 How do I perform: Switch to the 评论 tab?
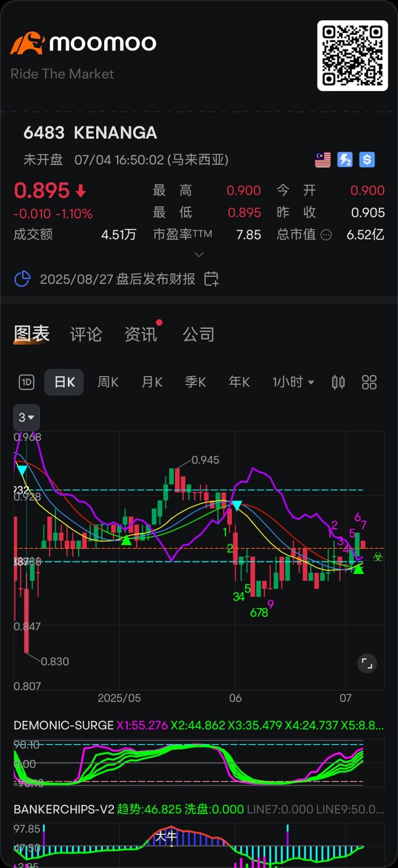(86, 334)
